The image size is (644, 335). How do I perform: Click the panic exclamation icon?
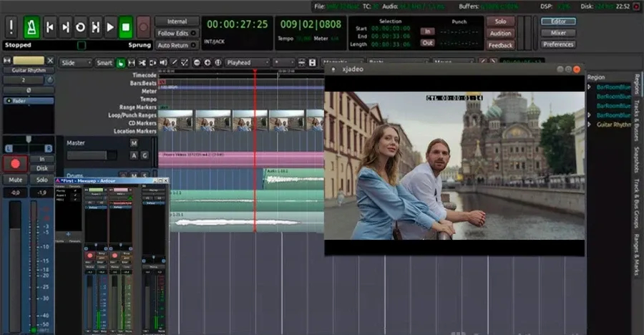tap(11, 27)
